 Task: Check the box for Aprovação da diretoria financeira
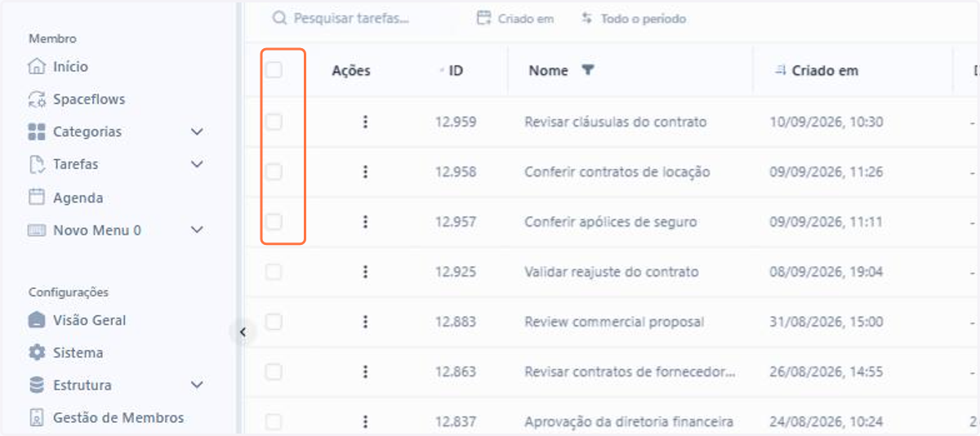(x=274, y=421)
